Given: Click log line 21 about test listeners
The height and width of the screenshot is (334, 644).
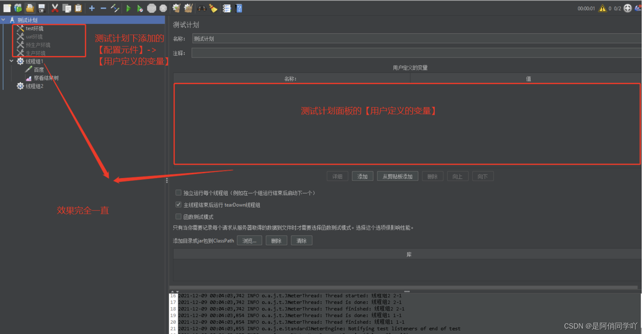Looking at the screenshot, I should (x=319, y=329).
